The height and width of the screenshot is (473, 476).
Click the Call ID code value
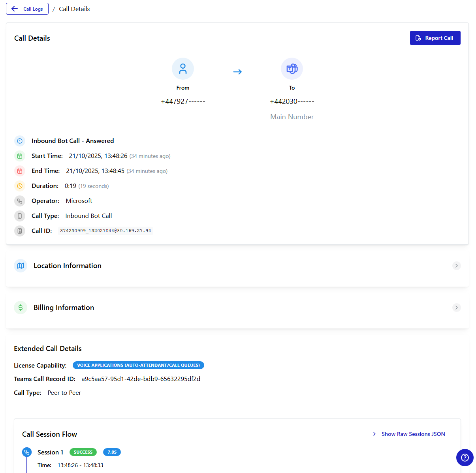tap(105, 231)
